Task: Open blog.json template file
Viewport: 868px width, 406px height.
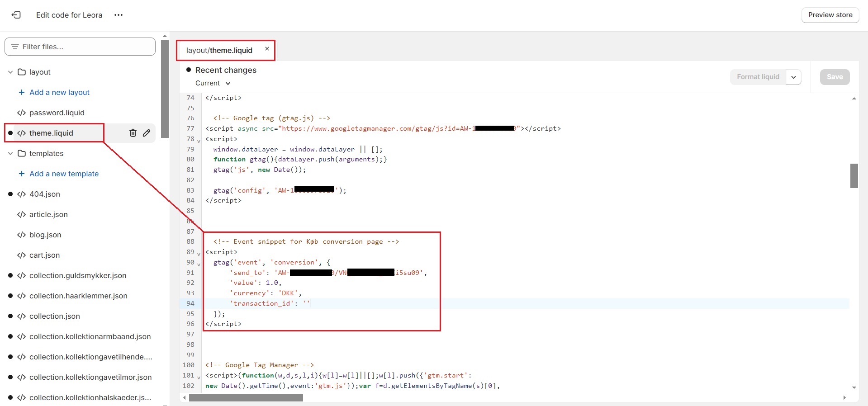Action: [45, 235]
